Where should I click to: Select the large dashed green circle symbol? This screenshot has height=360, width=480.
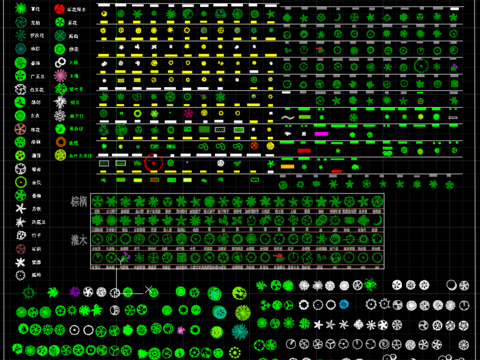pyautogui.click(x=421, y=66)
